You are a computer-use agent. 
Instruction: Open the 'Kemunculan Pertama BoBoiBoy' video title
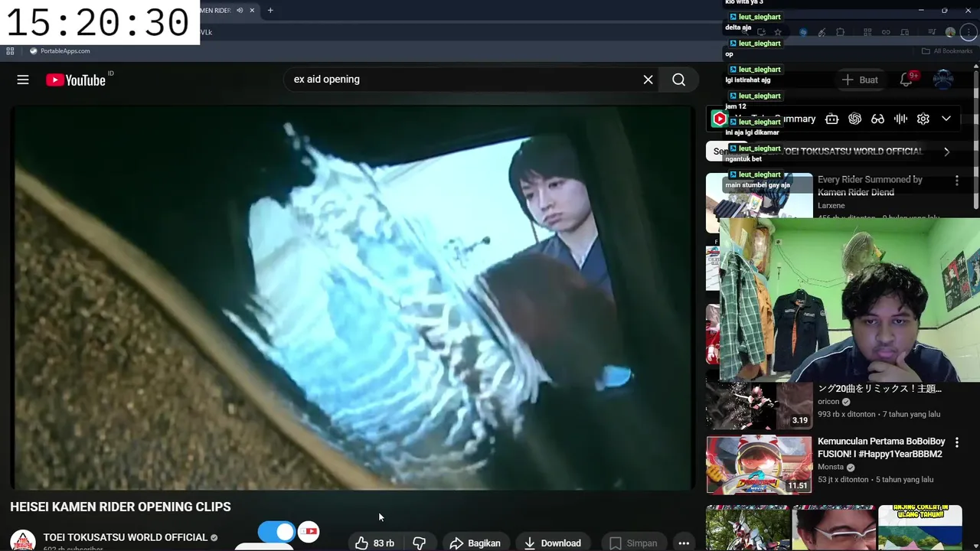tap(881, 448)
